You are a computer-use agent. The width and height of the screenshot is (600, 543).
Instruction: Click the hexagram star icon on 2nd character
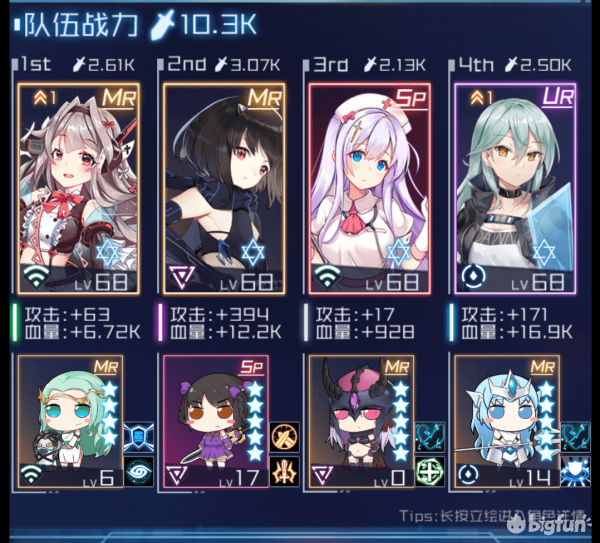253,253
